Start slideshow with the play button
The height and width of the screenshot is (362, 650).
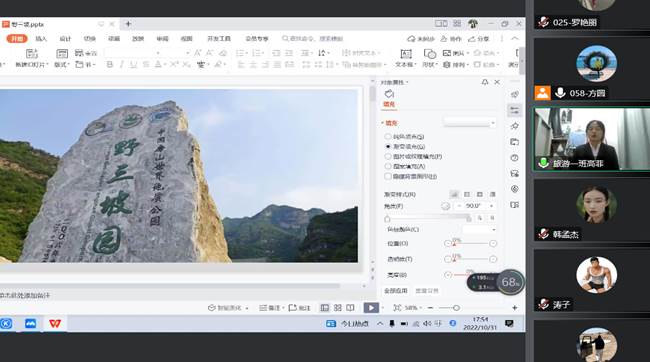[371, 308]
